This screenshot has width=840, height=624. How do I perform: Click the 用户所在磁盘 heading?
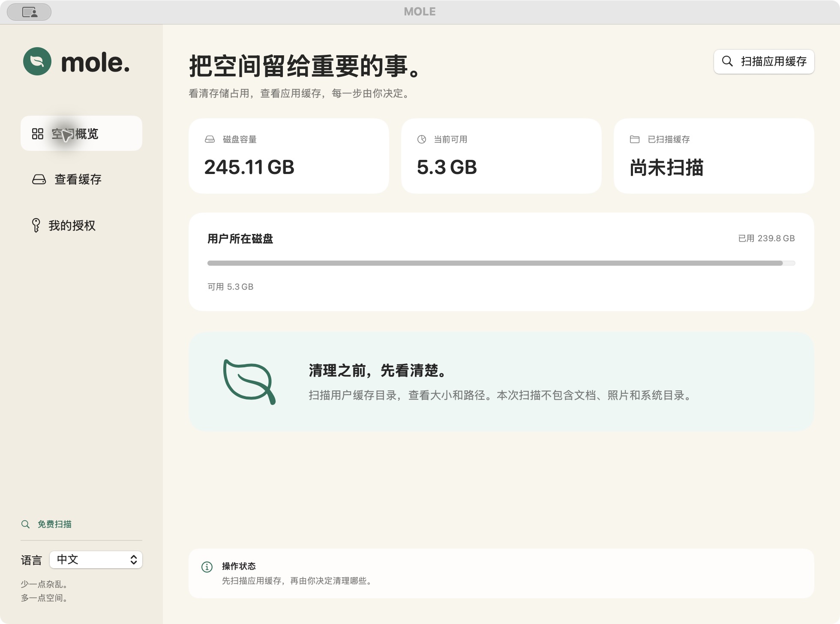tap(240, 239)
